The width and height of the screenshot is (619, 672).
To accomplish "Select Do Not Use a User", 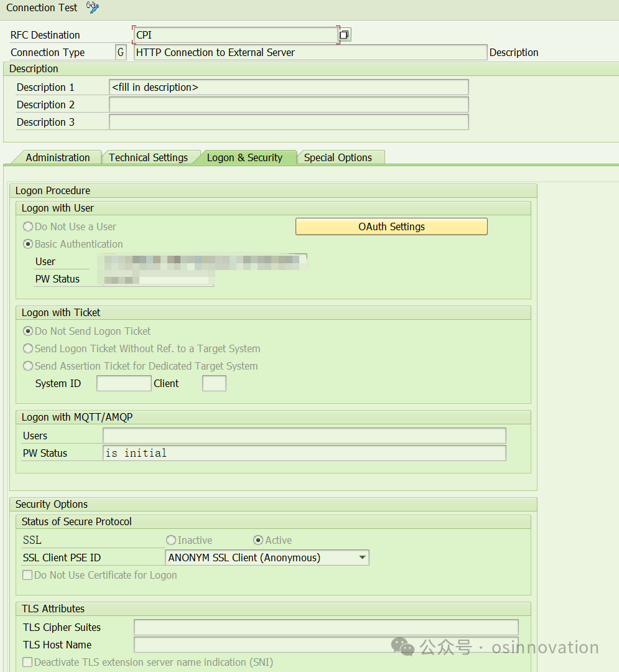I will pos(27,226).
